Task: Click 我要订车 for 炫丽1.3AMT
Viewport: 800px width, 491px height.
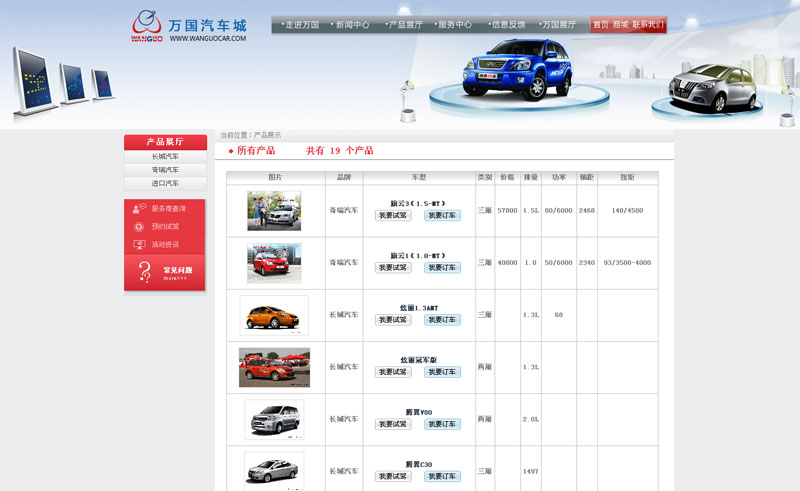Action: point(442,320)
